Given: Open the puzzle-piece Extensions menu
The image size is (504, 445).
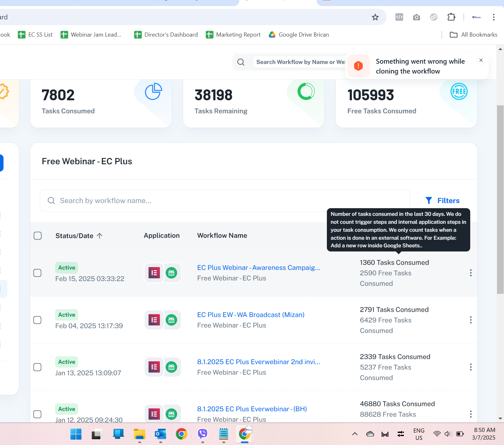Looking at the screenshot, I should 451,17.
